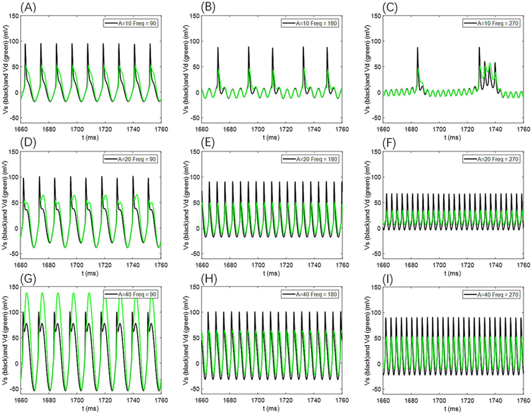This screenshot has height=414, width=532.
Task: Click the t (ms) label under panel F
Action: (x=453, y=273)
